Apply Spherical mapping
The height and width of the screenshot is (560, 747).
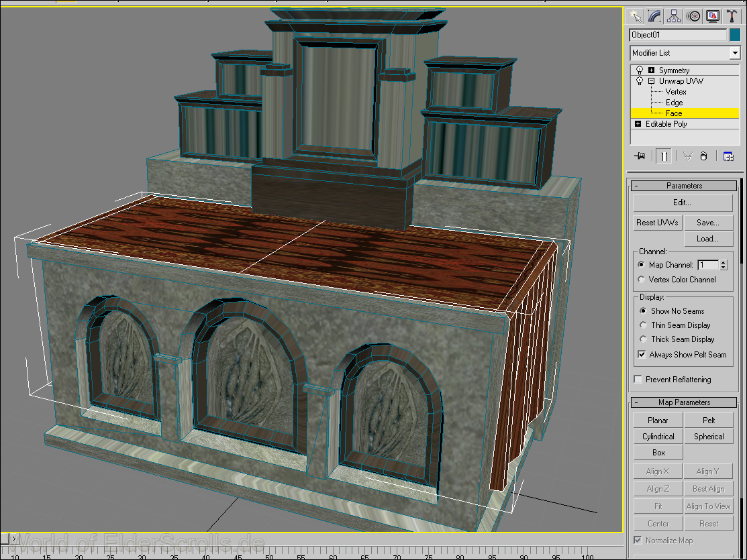point(709,437)
